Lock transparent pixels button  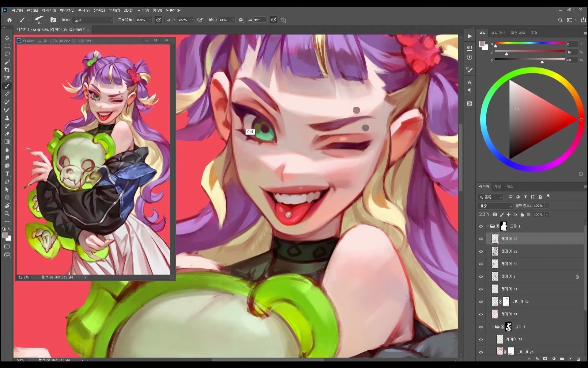point(495,215)
